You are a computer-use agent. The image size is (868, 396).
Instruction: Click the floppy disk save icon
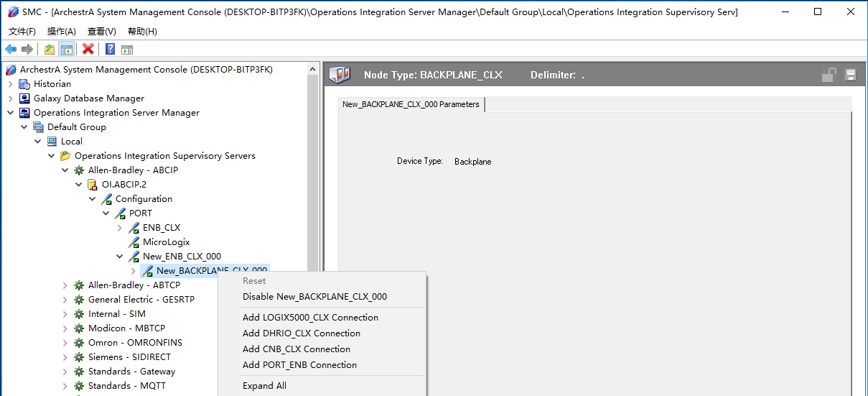[x=851, y=75]
